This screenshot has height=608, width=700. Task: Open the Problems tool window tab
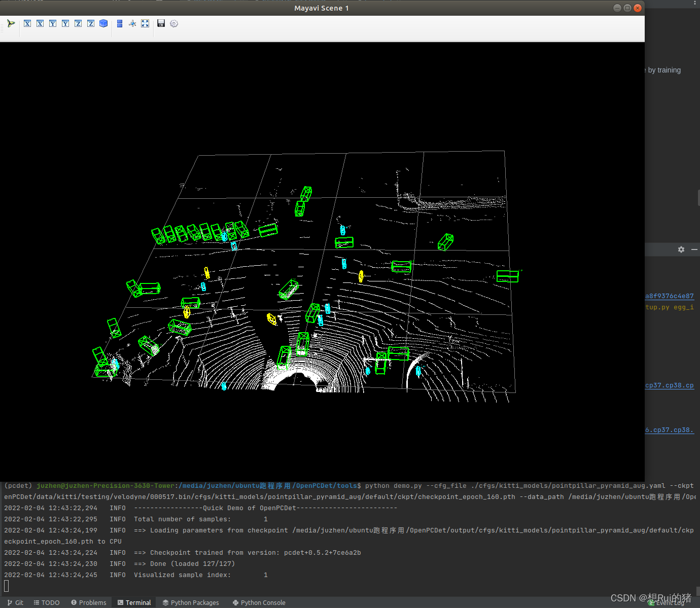(x=89, y=602)
